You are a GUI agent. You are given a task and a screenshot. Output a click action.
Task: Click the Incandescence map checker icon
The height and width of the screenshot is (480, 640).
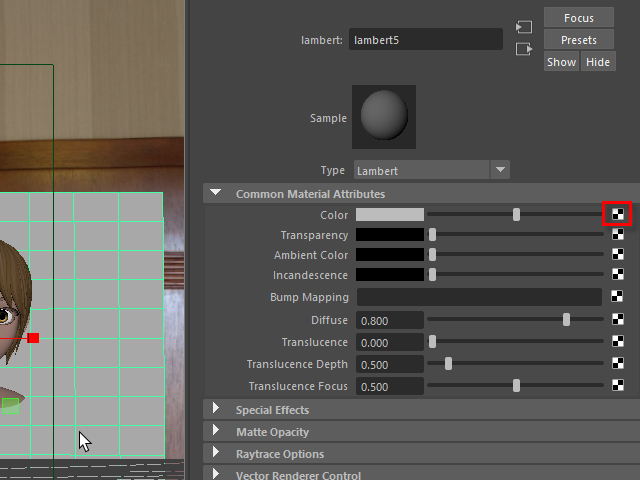[618, 275]
